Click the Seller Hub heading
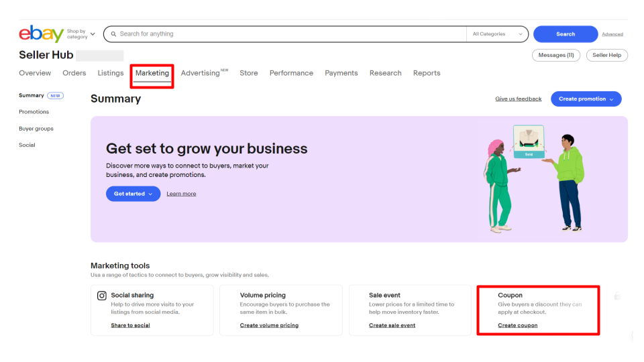The height and width of the screenshot is (362, 644). tap(46, 55)
